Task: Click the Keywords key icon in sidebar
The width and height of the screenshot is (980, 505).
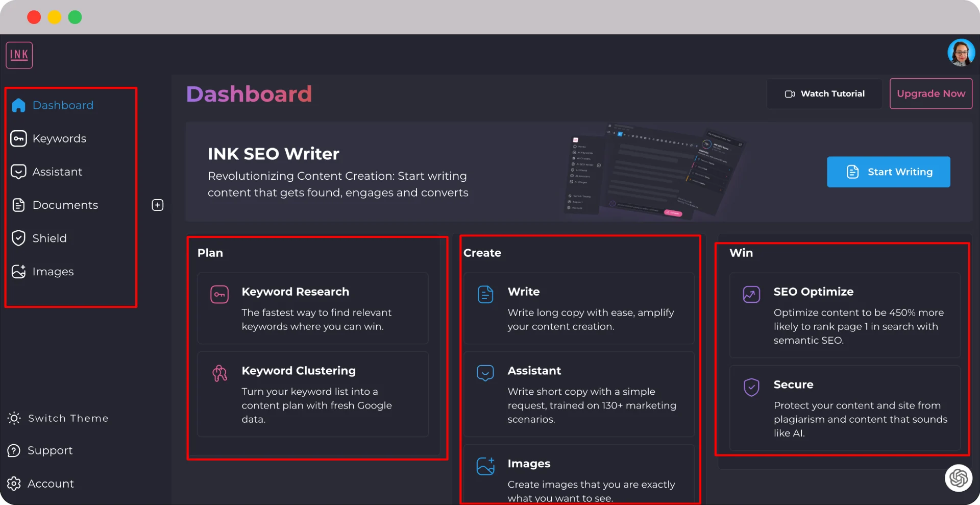Action: click(18, 138)
